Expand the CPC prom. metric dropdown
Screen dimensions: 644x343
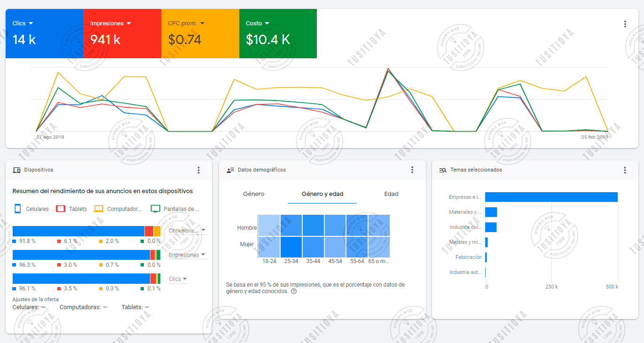coord(202,23)
